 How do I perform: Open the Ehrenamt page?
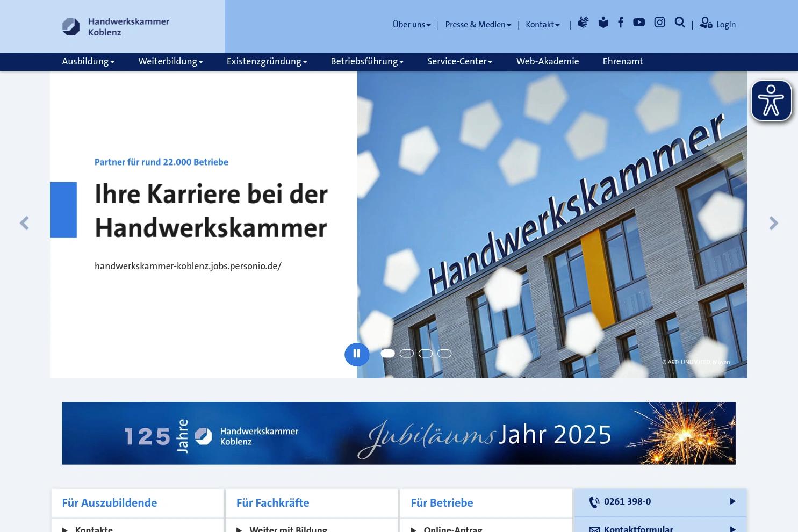pyautogui.click(x=622, y=62)
